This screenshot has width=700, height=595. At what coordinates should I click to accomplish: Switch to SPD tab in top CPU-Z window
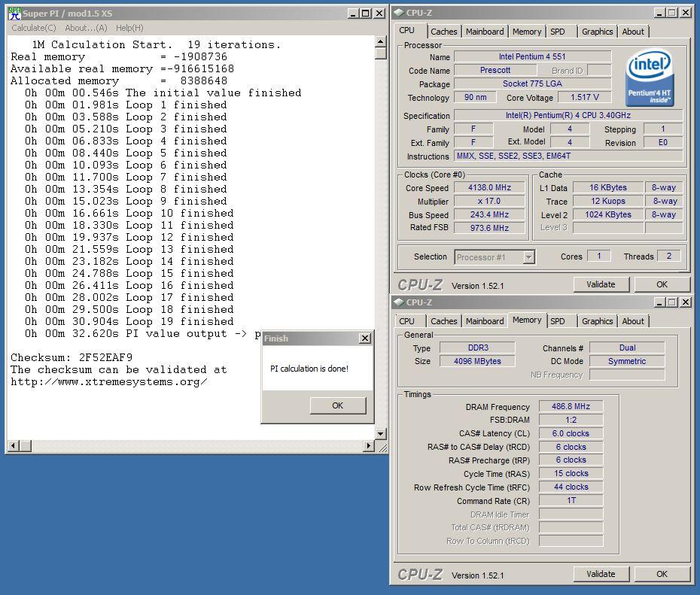tap(557, 32)
